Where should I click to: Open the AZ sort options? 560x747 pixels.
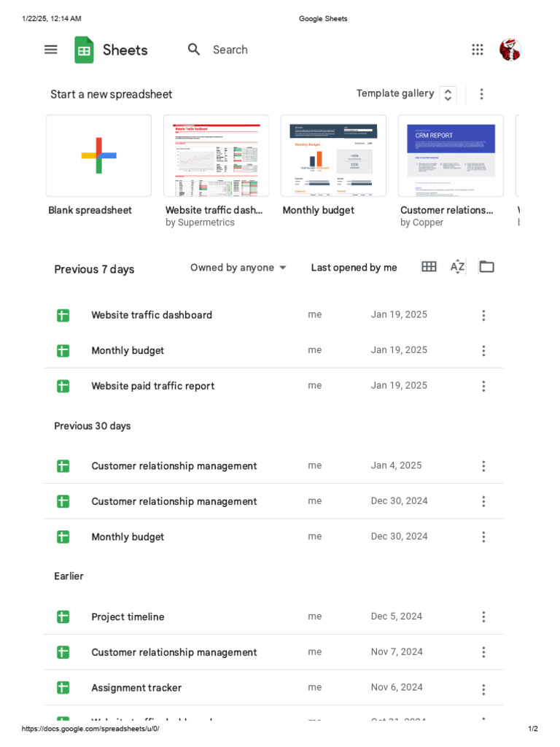[457, 267]
